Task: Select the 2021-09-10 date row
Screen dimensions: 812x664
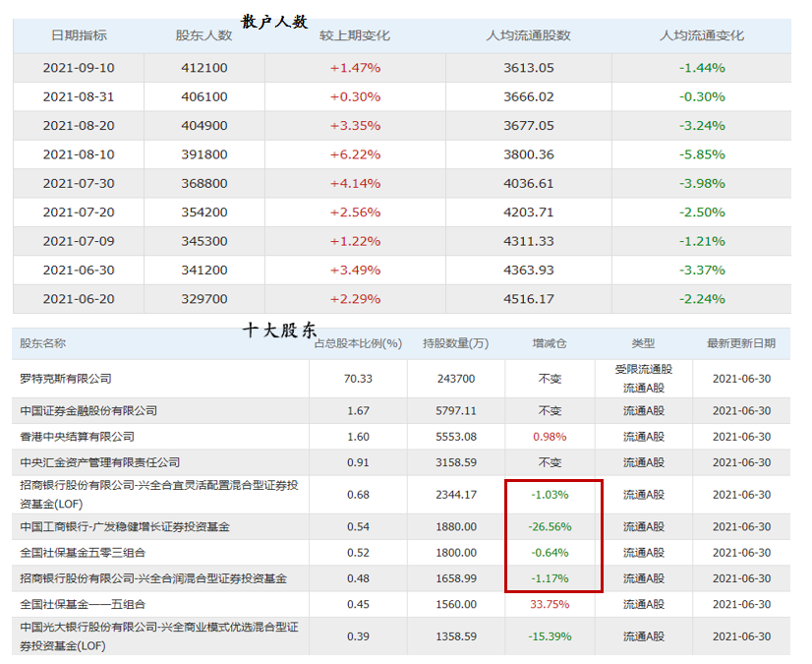Action: (402, 68)
